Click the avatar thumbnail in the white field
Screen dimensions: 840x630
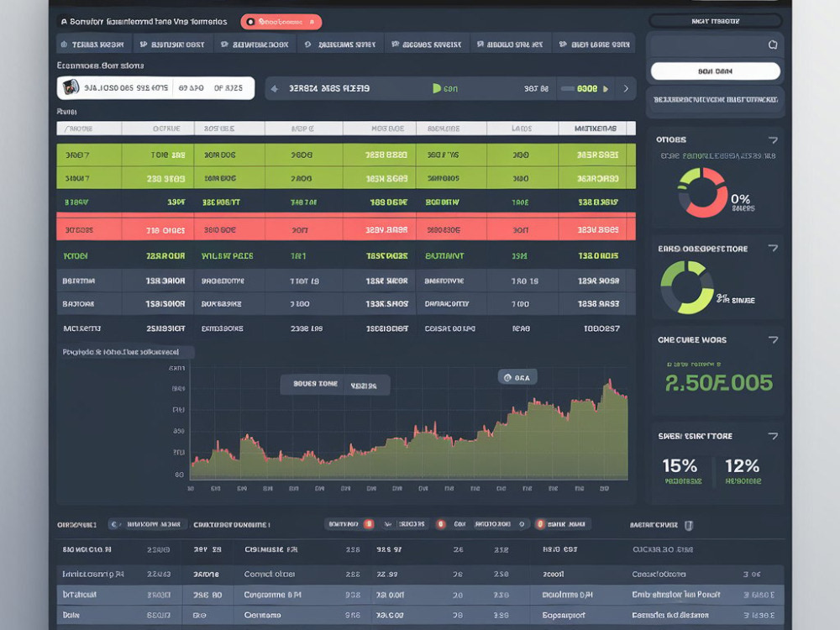pyautogui.click(x=71, y=87)
